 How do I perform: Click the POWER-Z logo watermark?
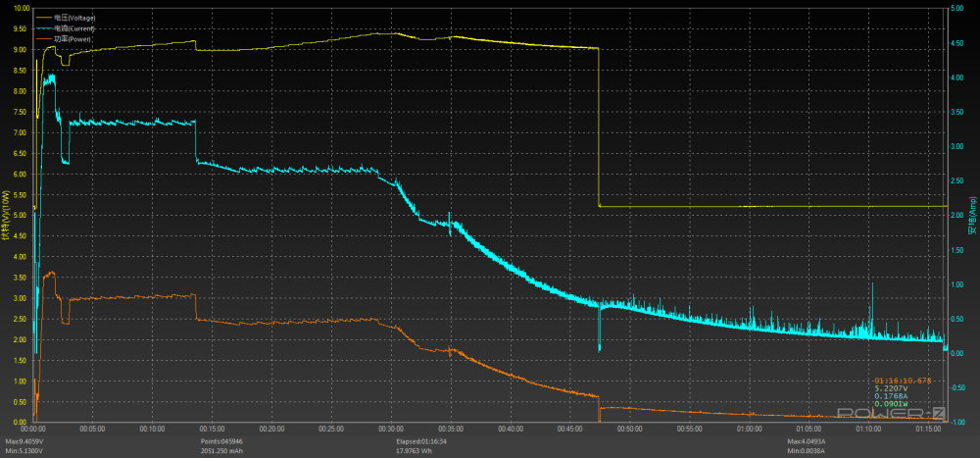point(909,414)
